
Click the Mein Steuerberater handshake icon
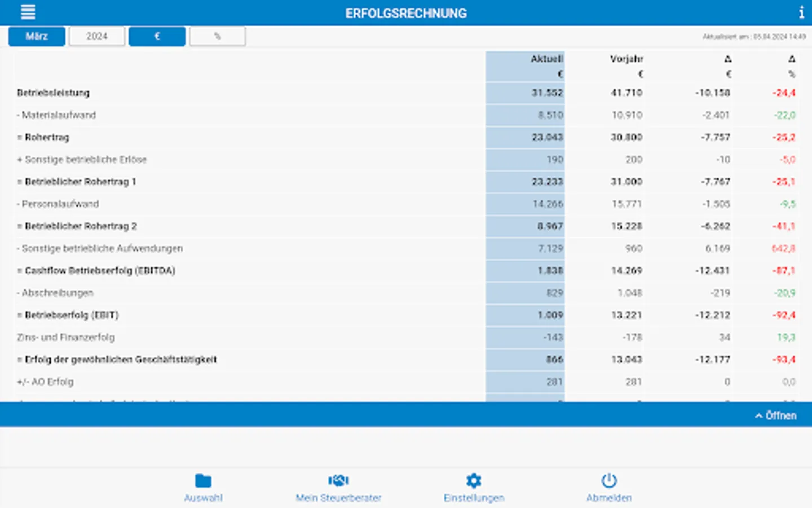point(338,480)
